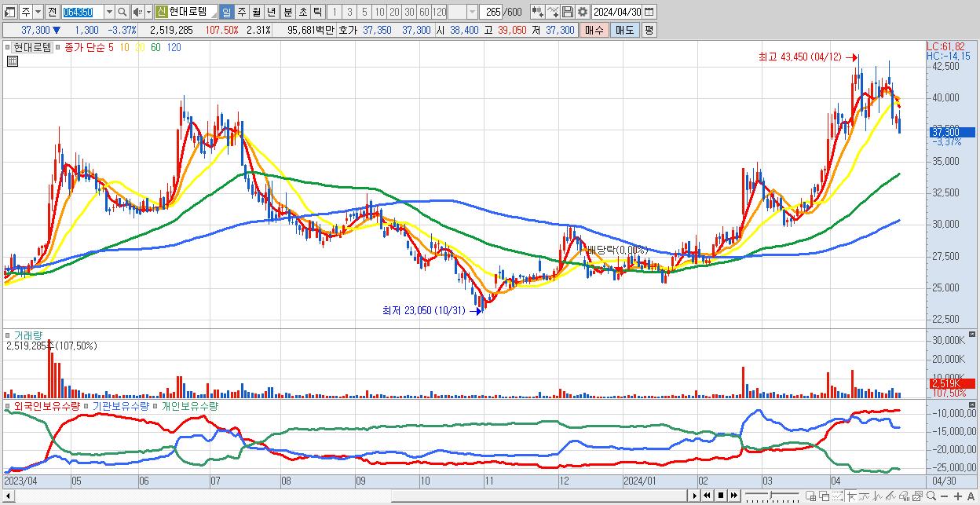This screenshot has width=980, height=505.
Task: Select monthly 월 period
Action: tap(256, 13)
